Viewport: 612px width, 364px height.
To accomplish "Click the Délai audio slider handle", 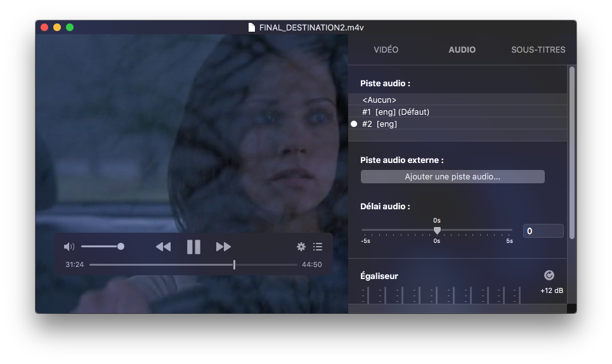I will [437, 231].
